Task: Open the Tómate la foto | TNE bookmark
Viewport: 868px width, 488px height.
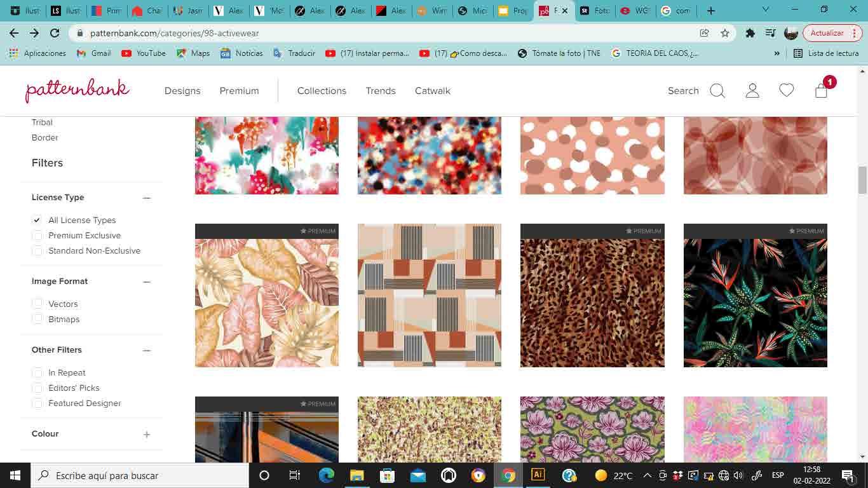Action: point(559,53)
